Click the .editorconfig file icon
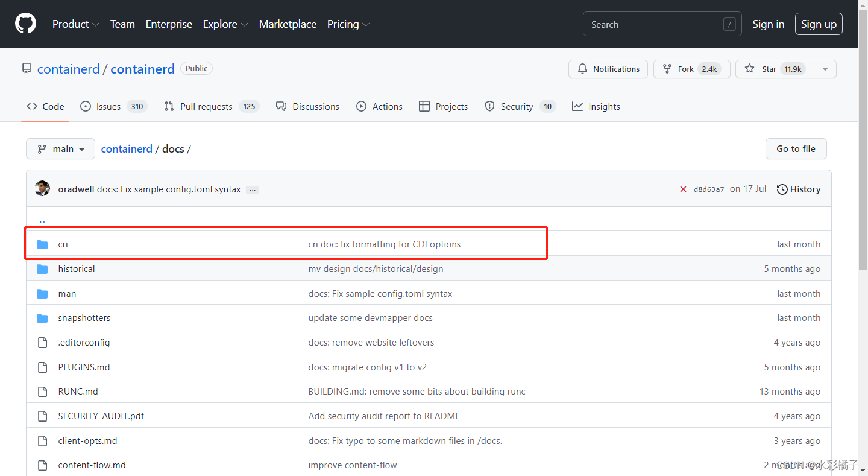 pyautogui.click(x=42, y=343)
